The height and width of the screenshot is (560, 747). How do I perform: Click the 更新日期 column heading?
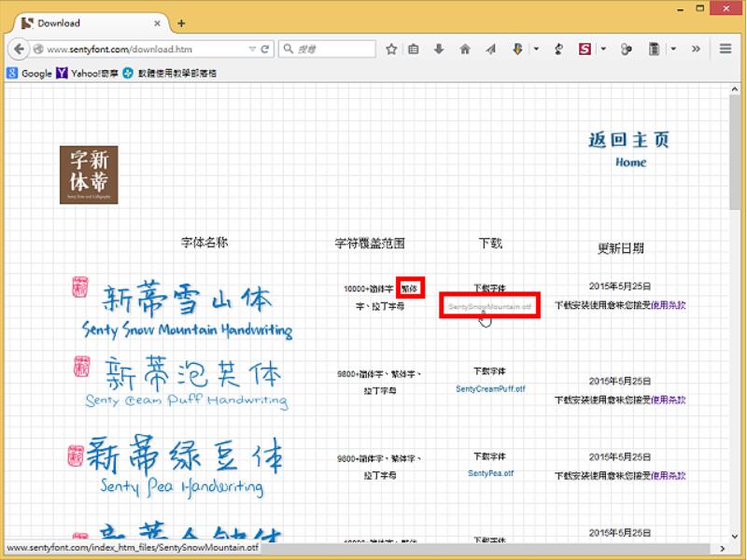coord(621,248)
